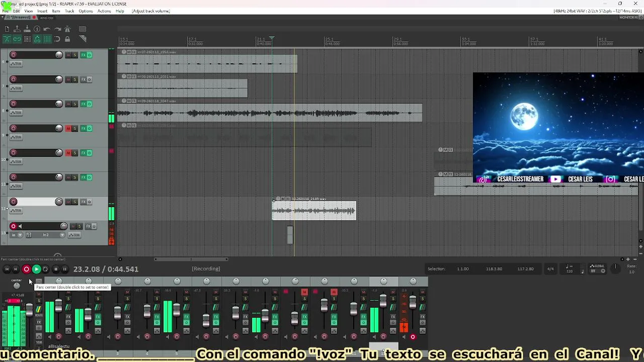644x362 pixels.
Task: Open the 4/4 time signature control
Action: (550, 269)
